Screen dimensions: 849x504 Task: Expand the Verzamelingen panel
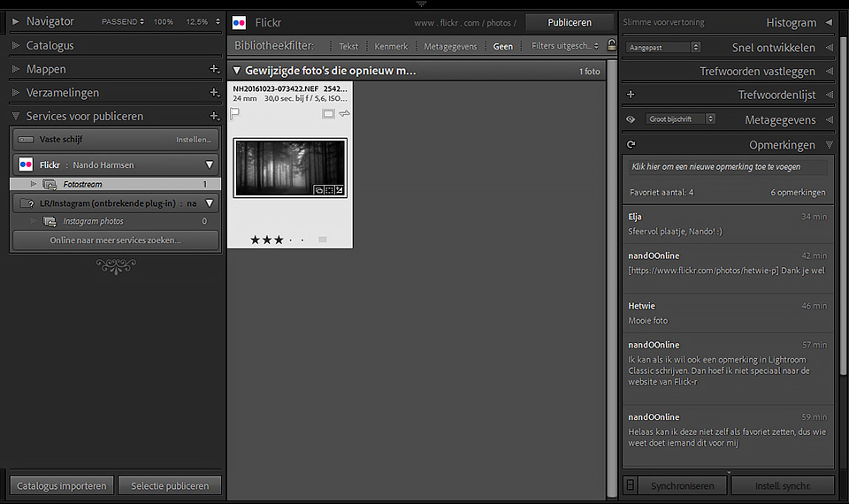(x=16, y=93)
